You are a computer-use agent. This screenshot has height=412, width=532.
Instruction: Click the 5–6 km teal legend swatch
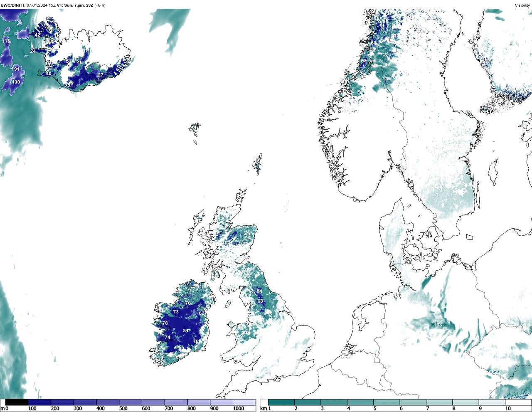[x=387, y=402]
